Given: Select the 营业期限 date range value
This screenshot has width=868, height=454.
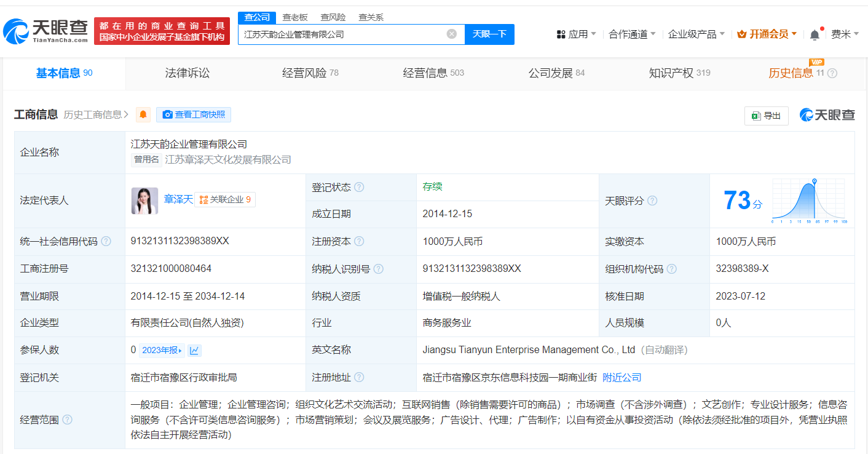Looking at the screenshot, I should (187, 296).
